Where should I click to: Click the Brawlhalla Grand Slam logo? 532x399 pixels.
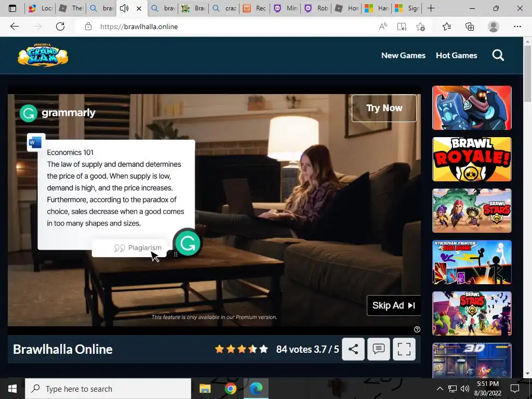point(43,55)
